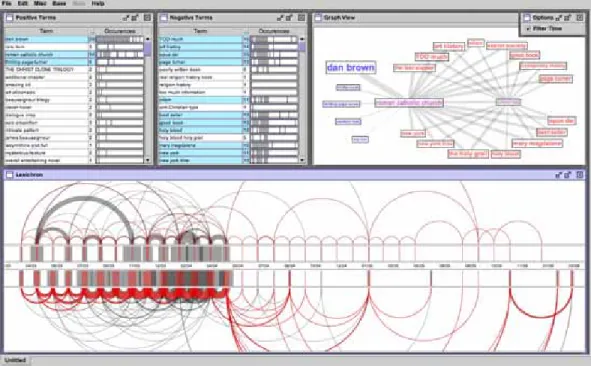This screenshot has height=366, width=591.
Task: Iconify the Lexichron panel
Action: pos(559,175)
